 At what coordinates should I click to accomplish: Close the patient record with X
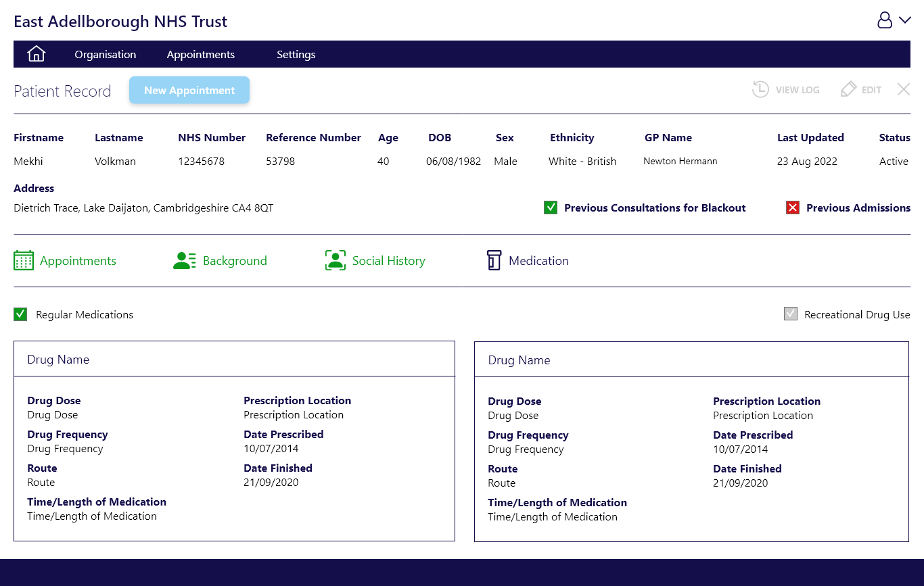[904, 89]
